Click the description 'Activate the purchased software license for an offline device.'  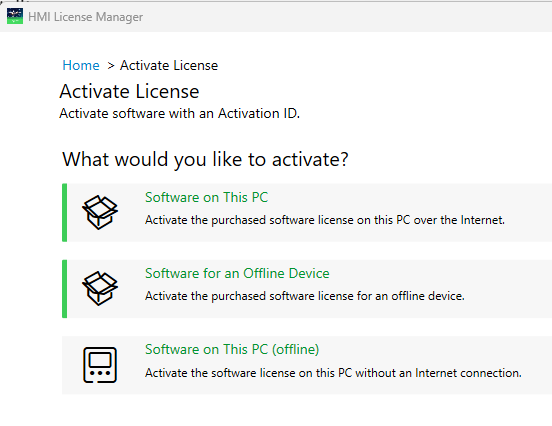(305, 296)
